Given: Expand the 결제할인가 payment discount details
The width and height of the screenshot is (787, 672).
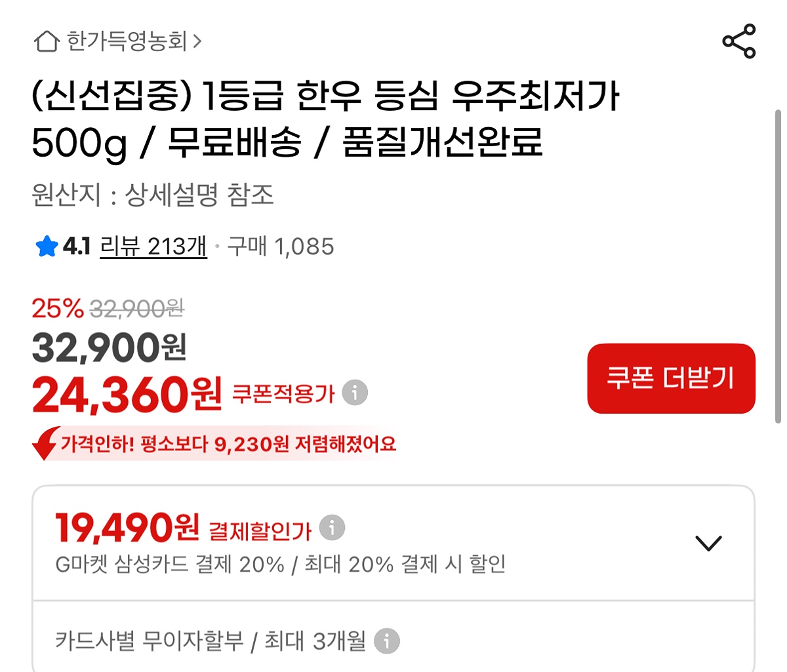Looking at the screenshot, I should 708,543.
